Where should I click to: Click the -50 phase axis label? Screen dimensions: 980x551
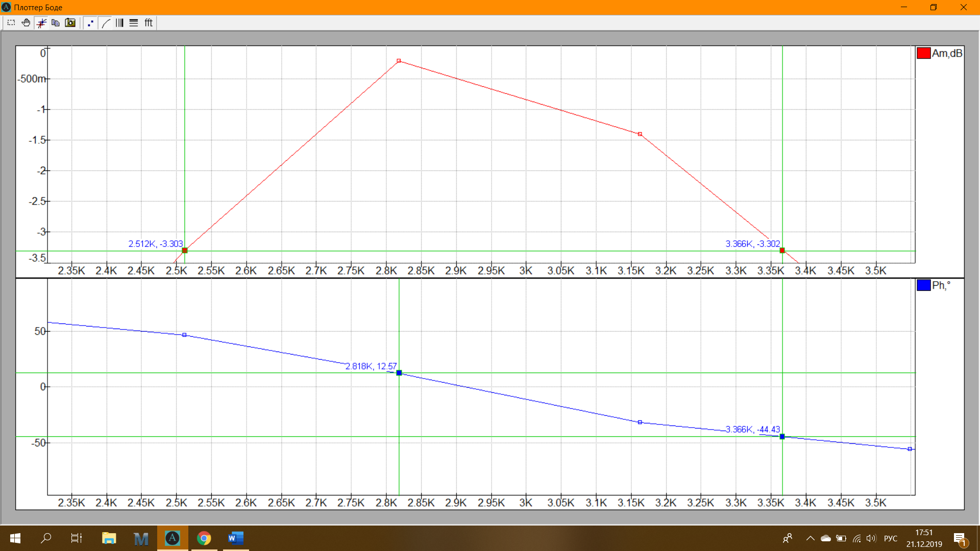pos(38,443)
